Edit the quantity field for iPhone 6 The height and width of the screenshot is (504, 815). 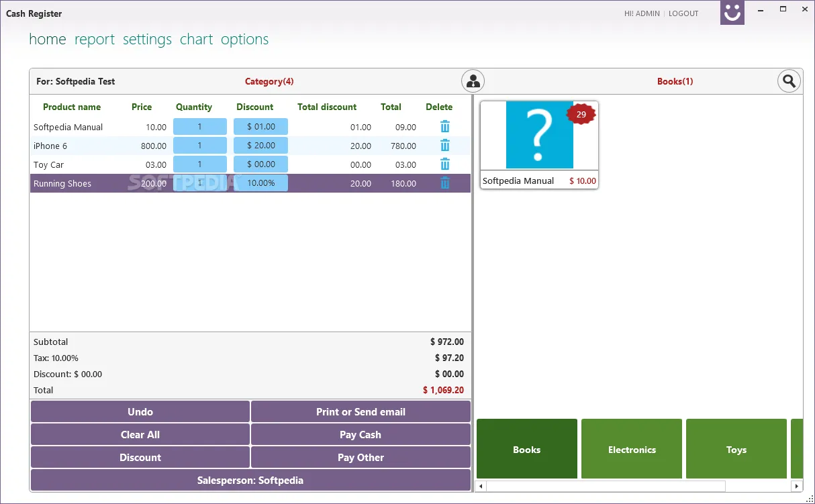pos(199,145)
